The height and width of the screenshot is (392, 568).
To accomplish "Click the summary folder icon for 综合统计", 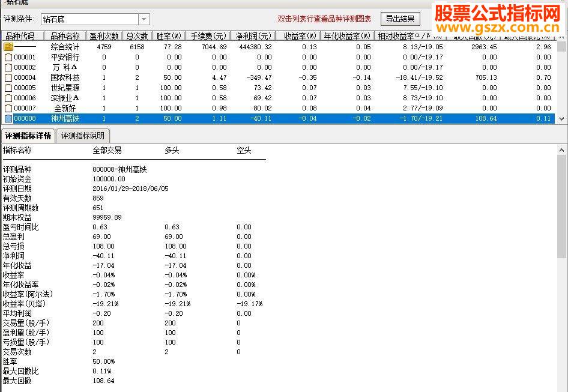I will coord(8,47).
